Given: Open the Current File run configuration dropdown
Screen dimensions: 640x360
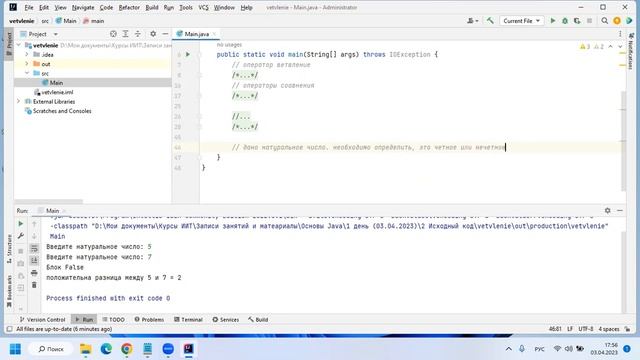Looking at the screenshot, I should (521, 21).
